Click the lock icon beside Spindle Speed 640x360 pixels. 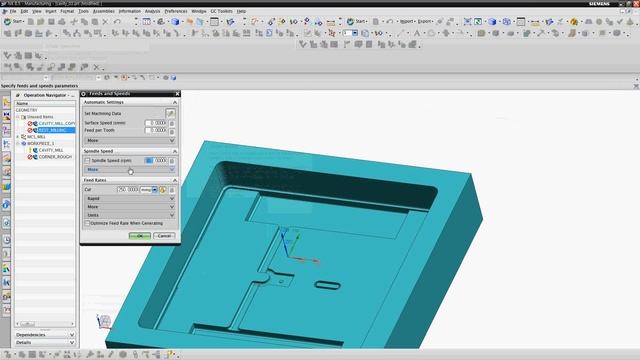click(172, 161)
